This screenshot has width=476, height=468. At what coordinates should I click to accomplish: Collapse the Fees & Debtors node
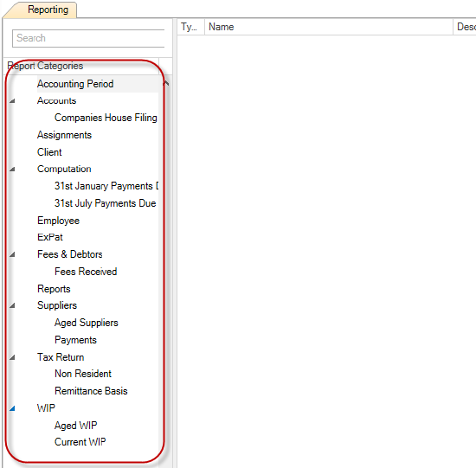[x=12, y=254]
